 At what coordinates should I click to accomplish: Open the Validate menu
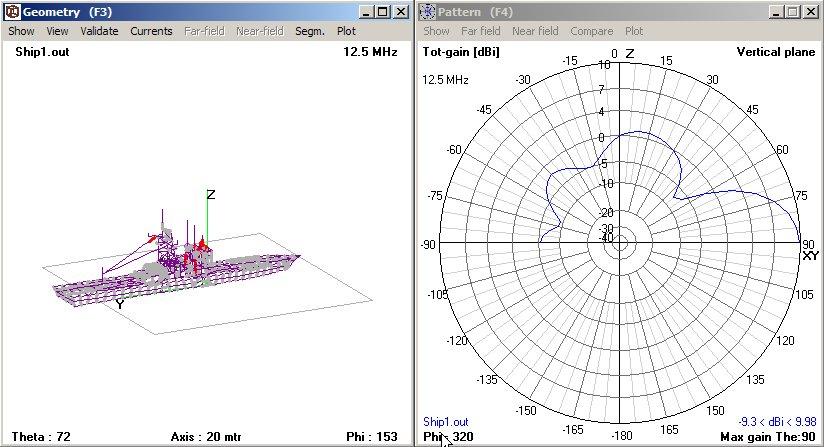tap(99, 31)
